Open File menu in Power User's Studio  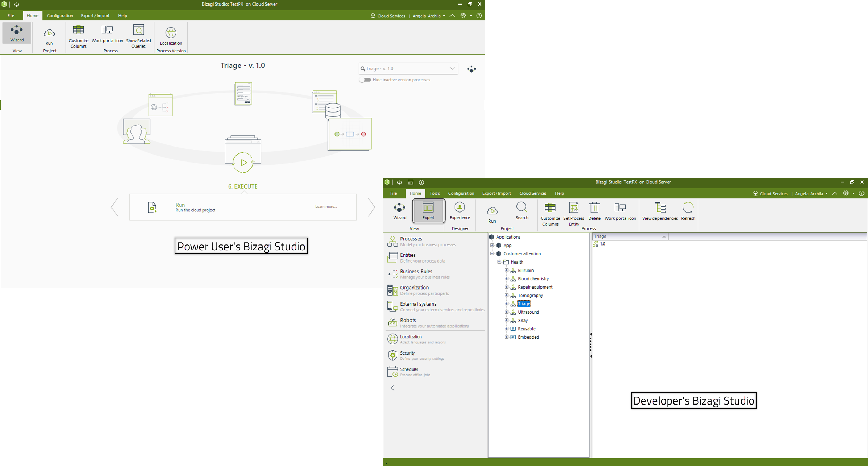point(11,16)
